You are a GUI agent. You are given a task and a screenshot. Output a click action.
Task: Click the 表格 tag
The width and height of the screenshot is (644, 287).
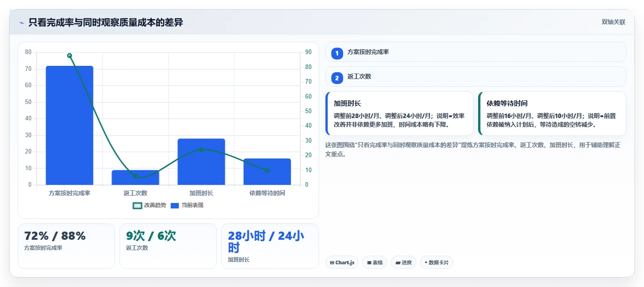point(374,262)
